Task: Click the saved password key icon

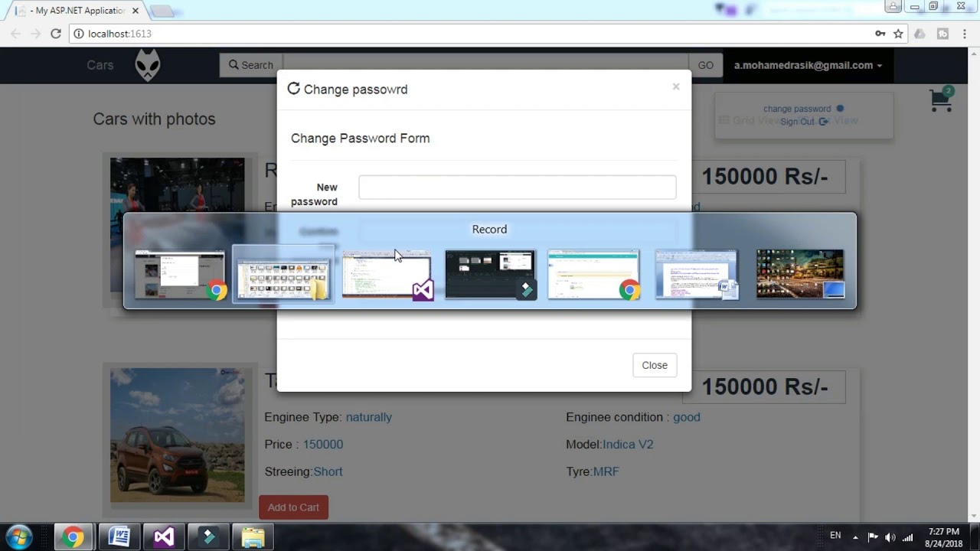Action: coord(880,34)
